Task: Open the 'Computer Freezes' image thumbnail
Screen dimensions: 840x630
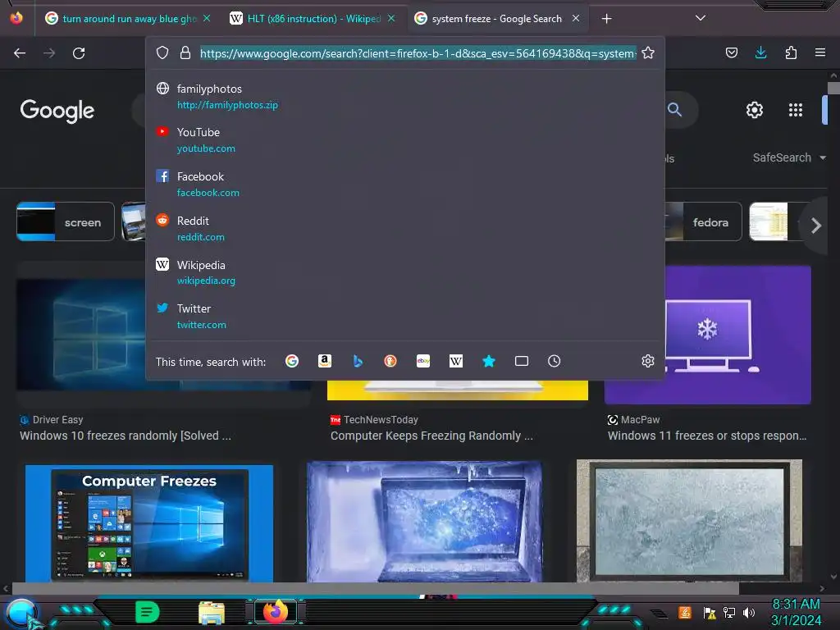Action: (149, 523)
